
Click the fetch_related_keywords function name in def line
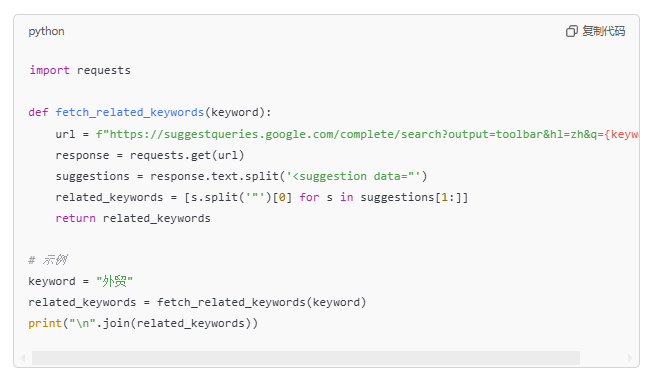coord(129,112)
